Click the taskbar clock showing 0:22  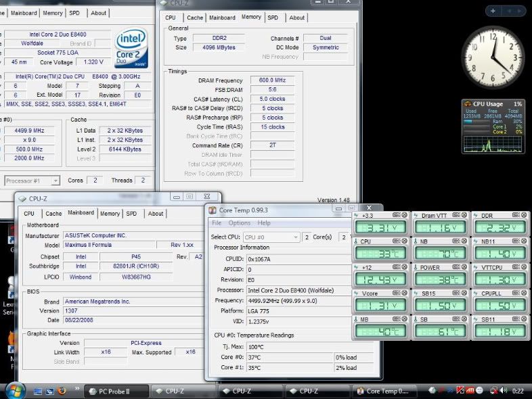[517, 391]
